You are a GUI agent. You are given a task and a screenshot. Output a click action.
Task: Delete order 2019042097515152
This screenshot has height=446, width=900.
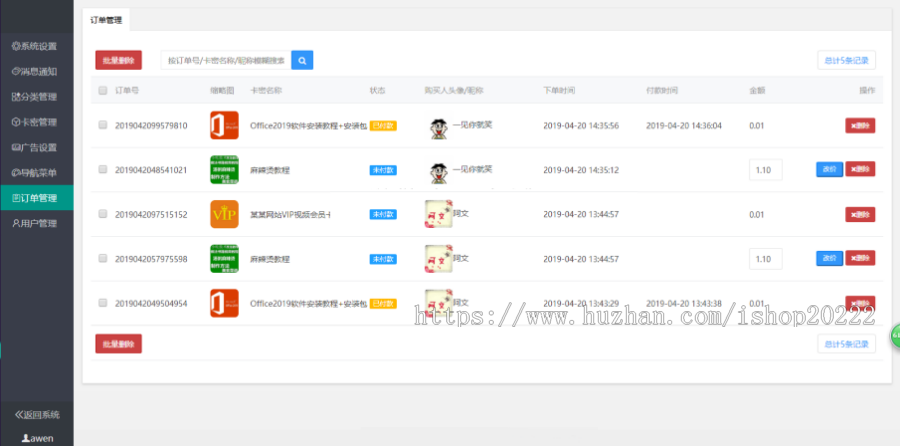(860, 214)
